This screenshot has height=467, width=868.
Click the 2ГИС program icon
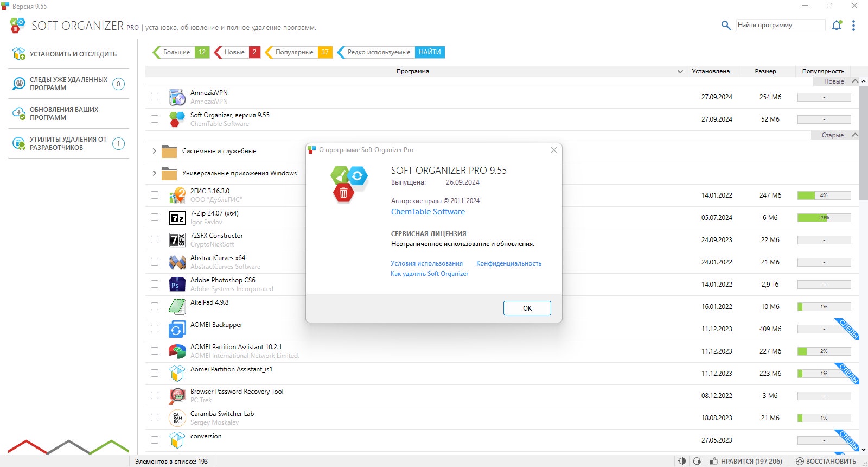tap(177, 195)
